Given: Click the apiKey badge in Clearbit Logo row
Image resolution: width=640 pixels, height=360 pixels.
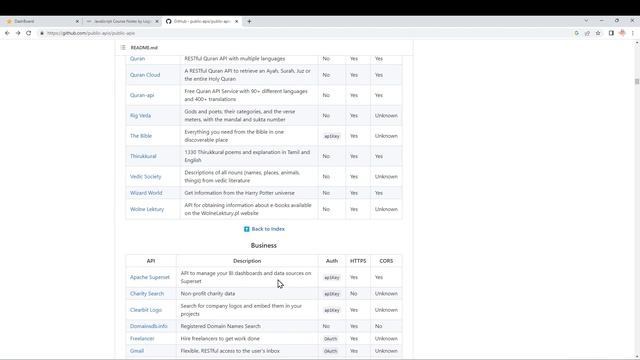Looking at the screenshot, I should point(332,310).
